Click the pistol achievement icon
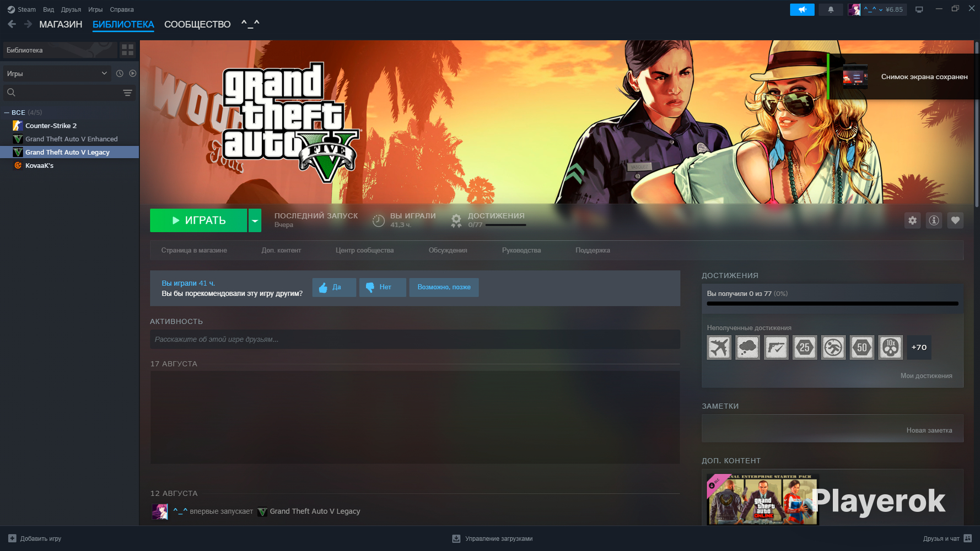The image size is (980, 551). [777, 348]
